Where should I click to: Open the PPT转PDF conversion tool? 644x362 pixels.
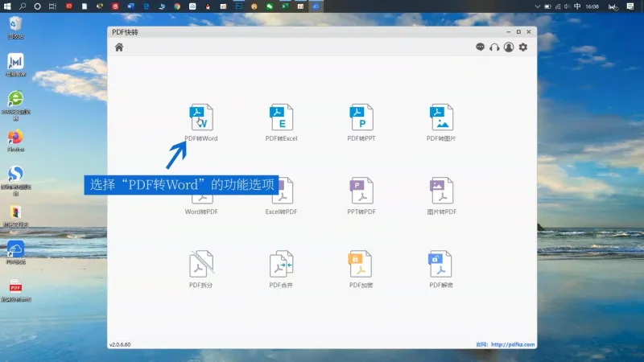[361, 195]
